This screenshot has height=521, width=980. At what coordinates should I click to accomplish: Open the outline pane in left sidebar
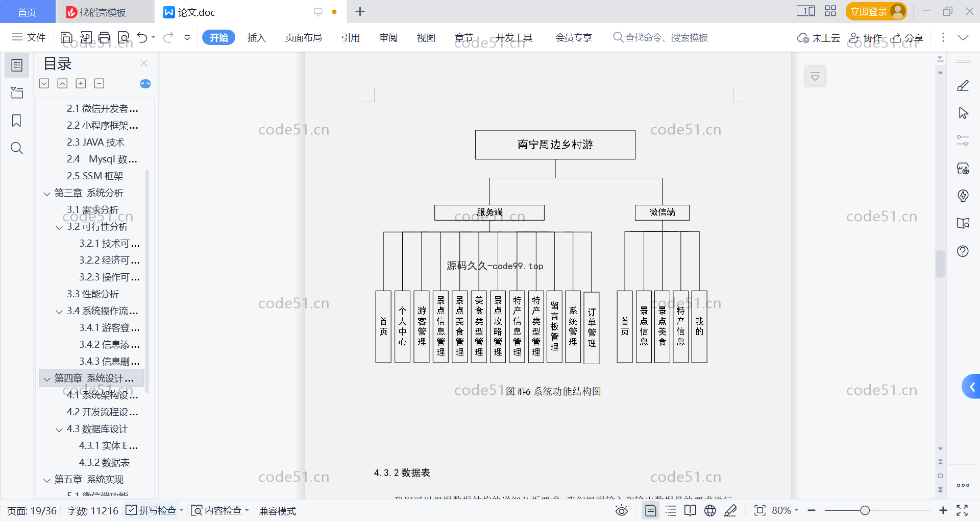pos(17,65)
